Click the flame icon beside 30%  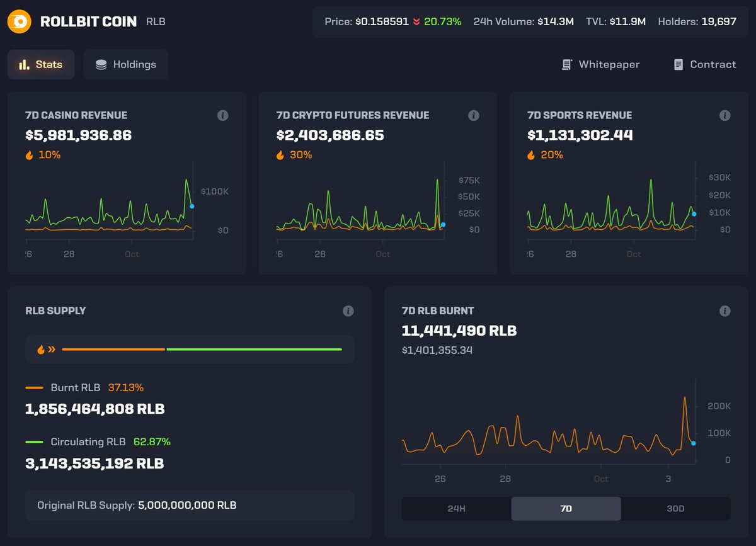tap(280, 154)
